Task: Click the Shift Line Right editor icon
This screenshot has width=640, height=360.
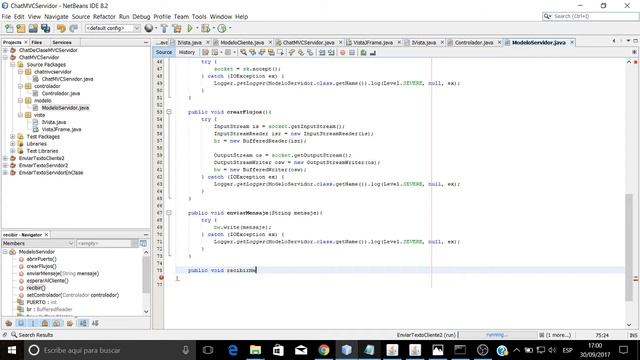Action: [331, 52]
